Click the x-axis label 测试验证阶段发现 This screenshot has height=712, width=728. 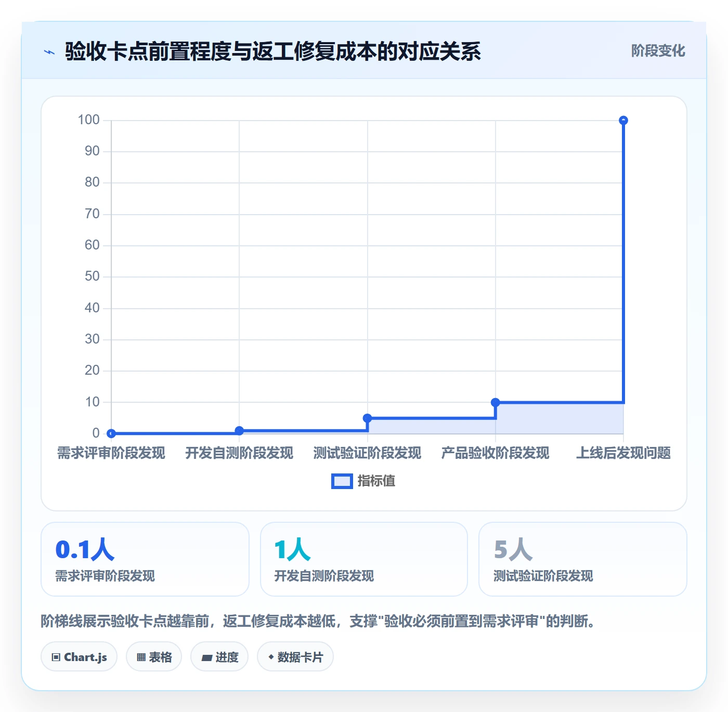click(367, 453)
